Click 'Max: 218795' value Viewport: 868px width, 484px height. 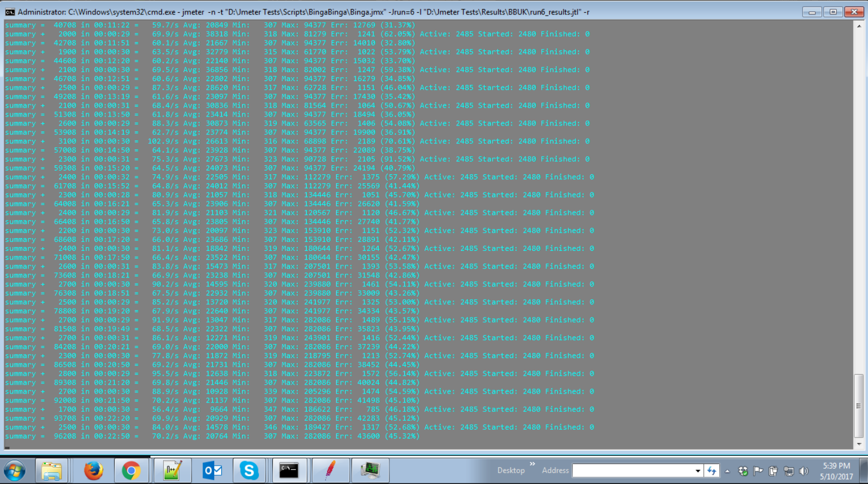click(306, 356)
